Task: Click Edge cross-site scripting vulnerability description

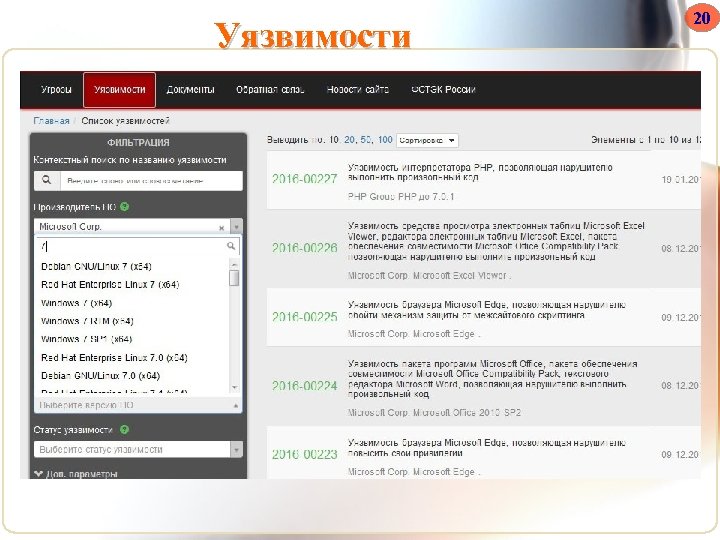Action: coord(487,310)
